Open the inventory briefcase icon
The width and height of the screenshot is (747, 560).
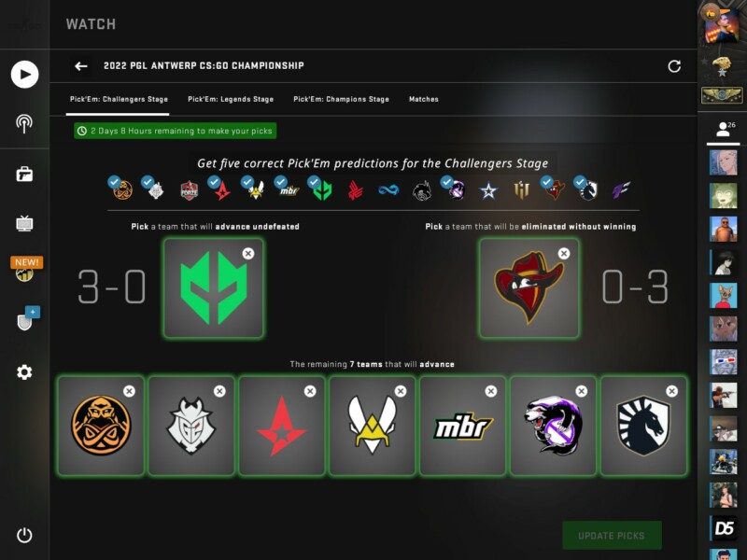[24, 175]
